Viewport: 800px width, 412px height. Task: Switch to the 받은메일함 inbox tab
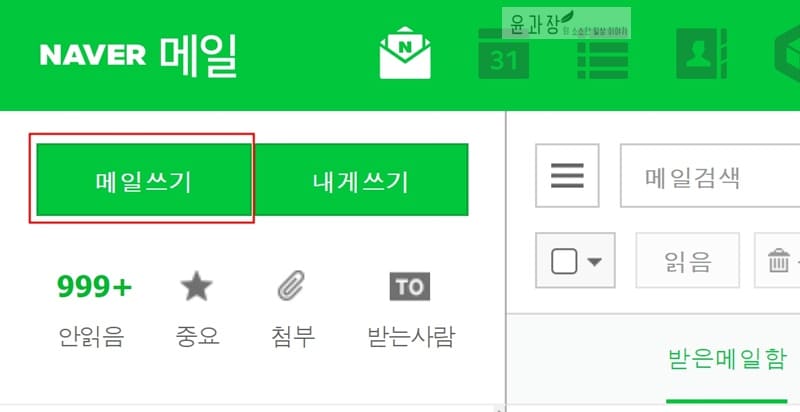coord(727,359)
